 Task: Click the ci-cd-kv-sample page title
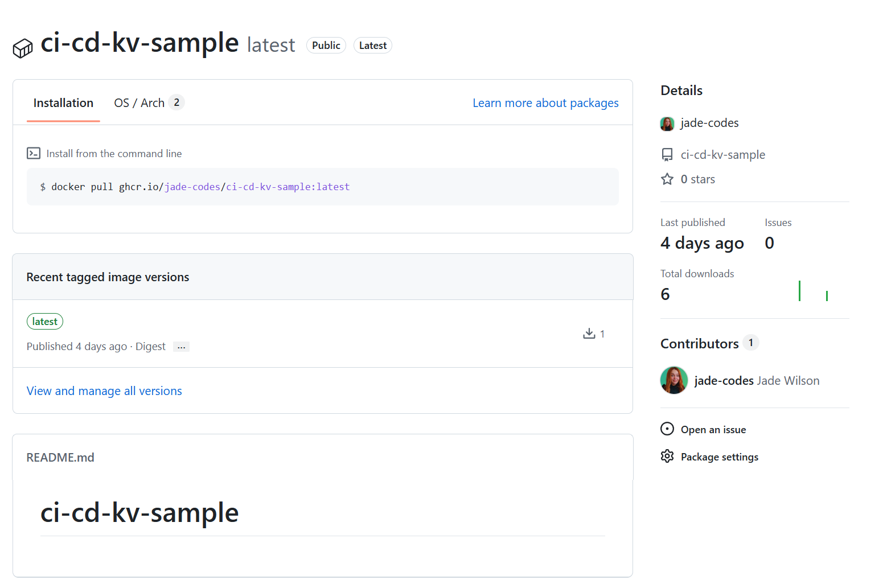[x=139, y=43]
